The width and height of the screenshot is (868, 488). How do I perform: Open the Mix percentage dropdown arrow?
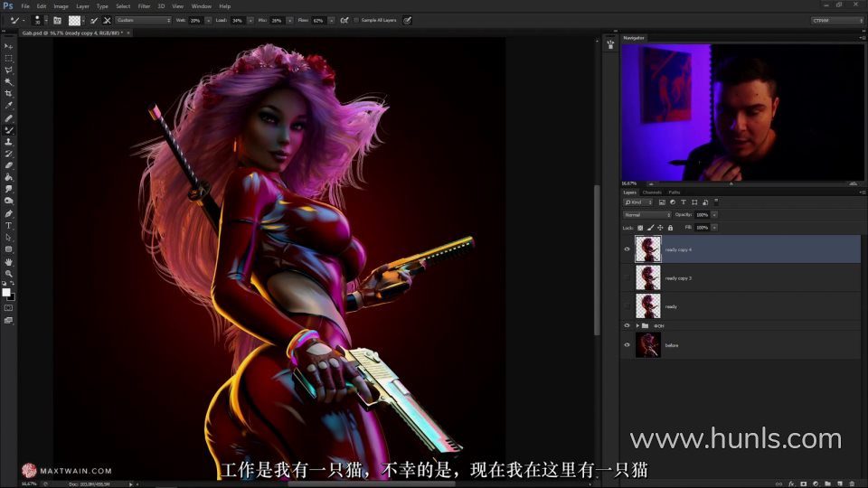pos(290,21)
